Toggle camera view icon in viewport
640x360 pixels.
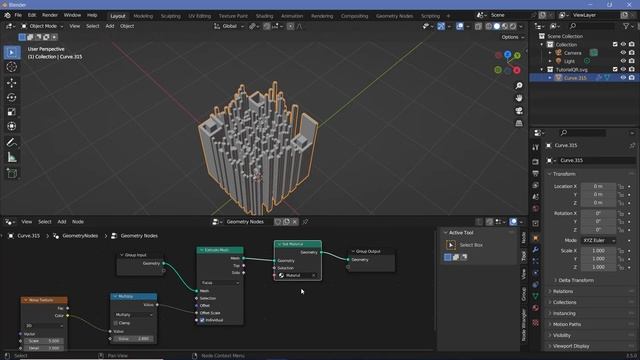[x=519, y=111]
